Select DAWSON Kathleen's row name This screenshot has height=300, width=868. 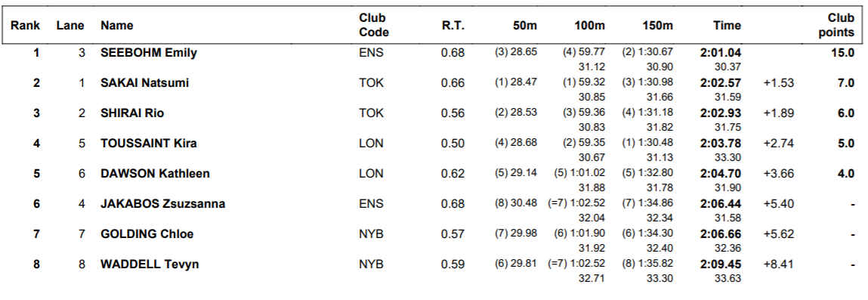point(155,173)
